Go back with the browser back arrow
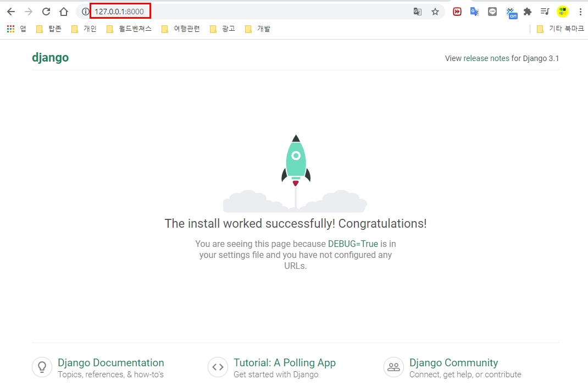 (11, 12)
